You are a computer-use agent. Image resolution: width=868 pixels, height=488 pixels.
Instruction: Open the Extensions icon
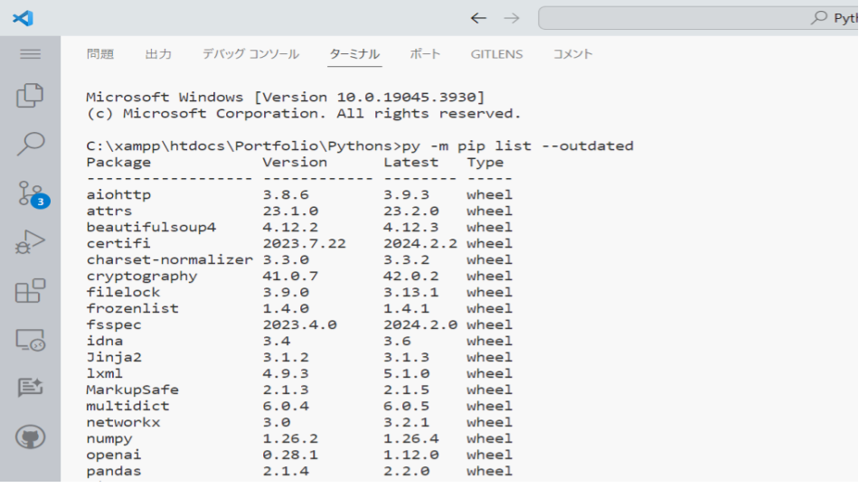tap(30, 290)
